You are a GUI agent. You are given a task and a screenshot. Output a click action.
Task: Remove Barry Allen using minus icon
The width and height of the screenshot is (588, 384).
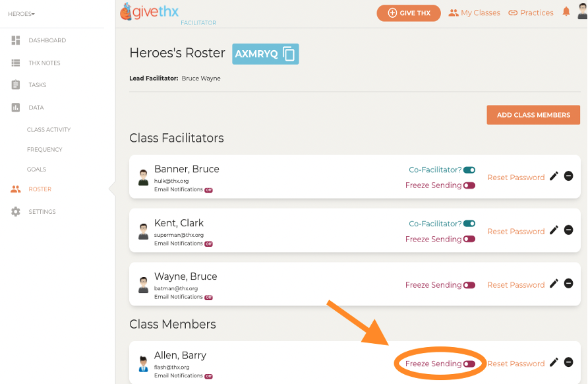[x=568, y=362]
